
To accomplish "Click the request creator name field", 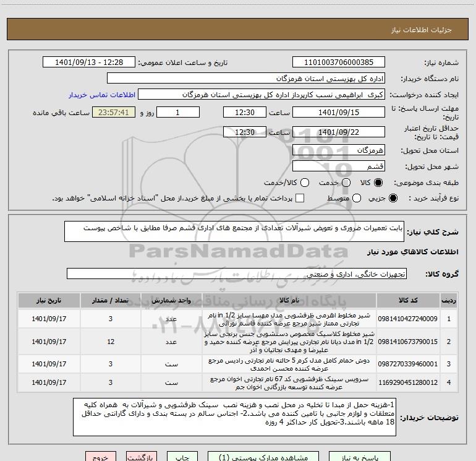I will point(261,95).
